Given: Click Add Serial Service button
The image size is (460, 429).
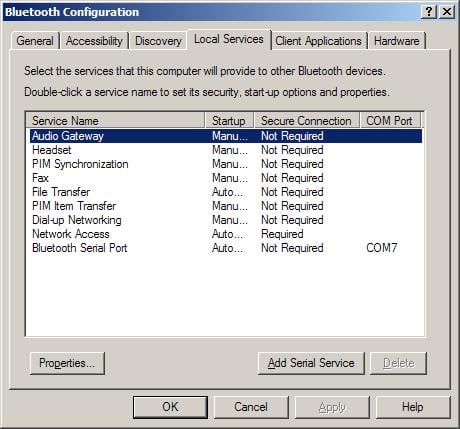Looking at the screenshot, I should point(311,363).
